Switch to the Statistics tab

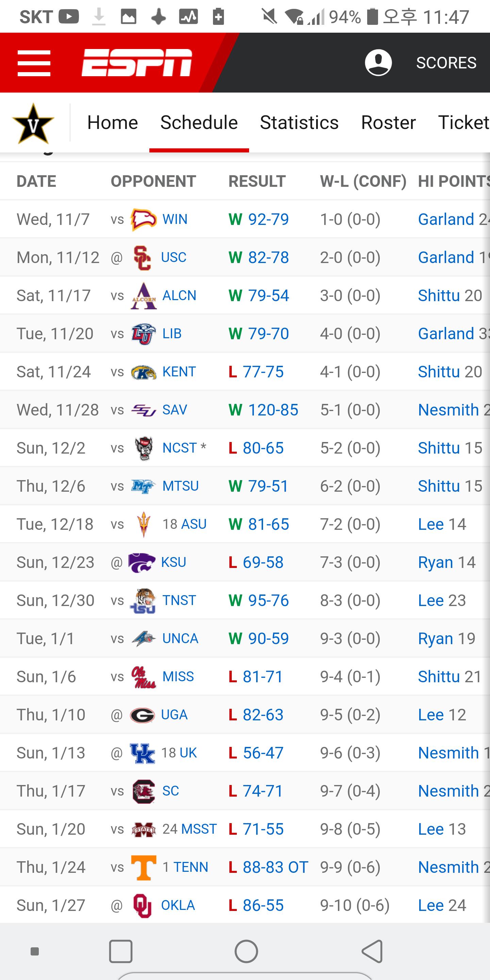tap(299, 122)
